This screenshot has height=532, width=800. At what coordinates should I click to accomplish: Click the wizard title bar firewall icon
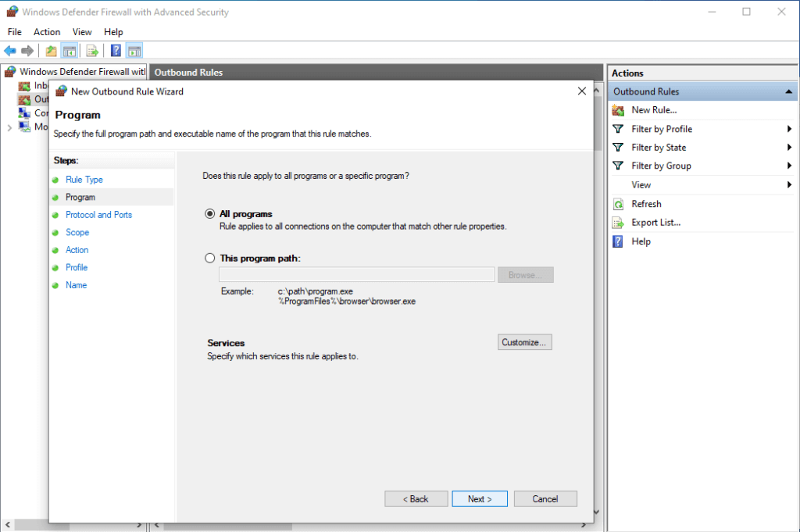pyautogui.click(x=61, y=91)
